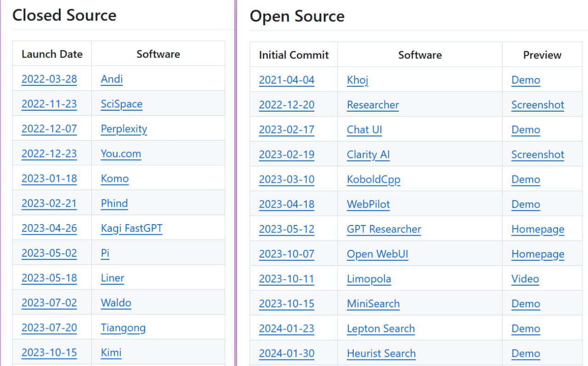The height and width of the screenshot is (366, 588).
Task: Click the launch date 2022-03-28
Action: (x=49, y=79)
